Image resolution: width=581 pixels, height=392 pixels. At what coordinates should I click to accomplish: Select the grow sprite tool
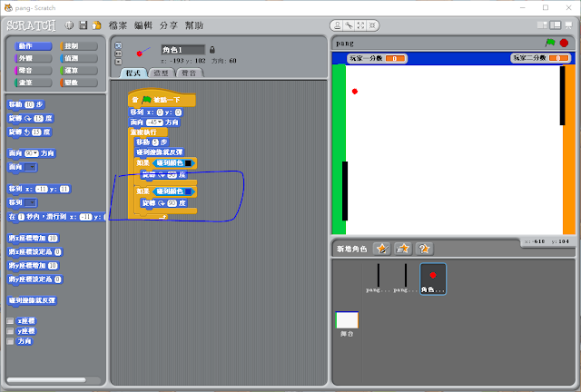tap(360, 25)
